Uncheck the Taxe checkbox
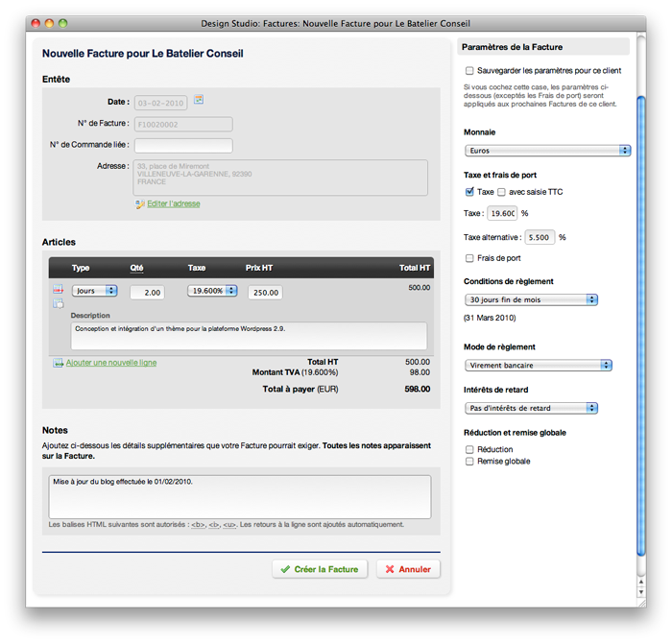The width and height of the screenshot is (672, 643). 469,192
